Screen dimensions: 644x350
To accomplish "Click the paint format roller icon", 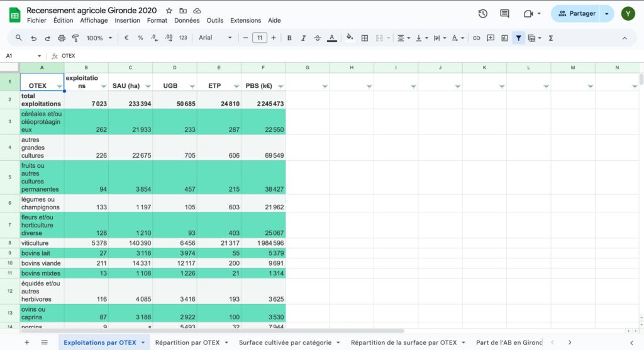I will click(x=75, y=38).
